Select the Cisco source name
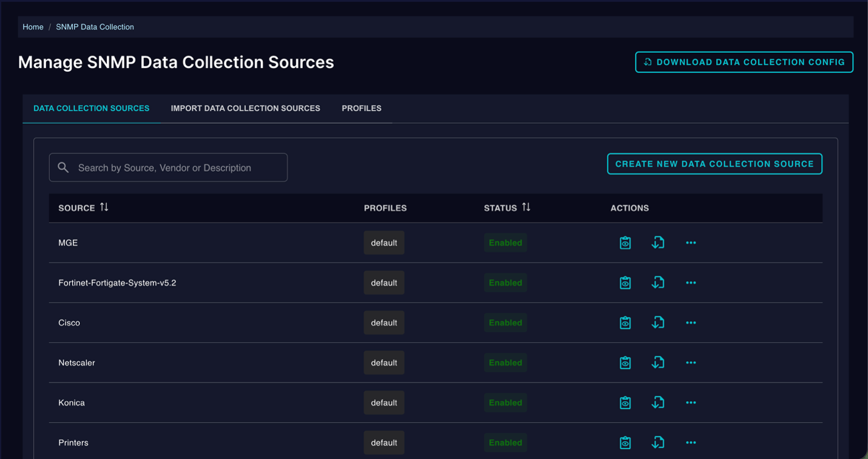868x459 pixels. pyautogui.click(x=69, y=323)
